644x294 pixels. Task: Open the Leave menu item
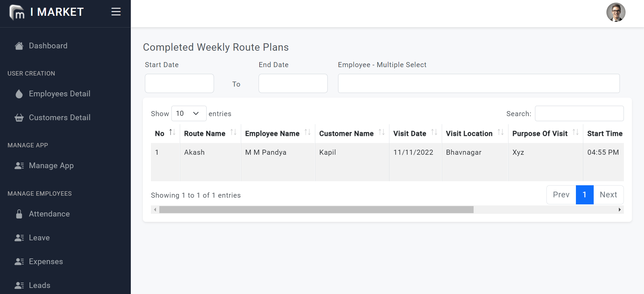pos(39,238)
